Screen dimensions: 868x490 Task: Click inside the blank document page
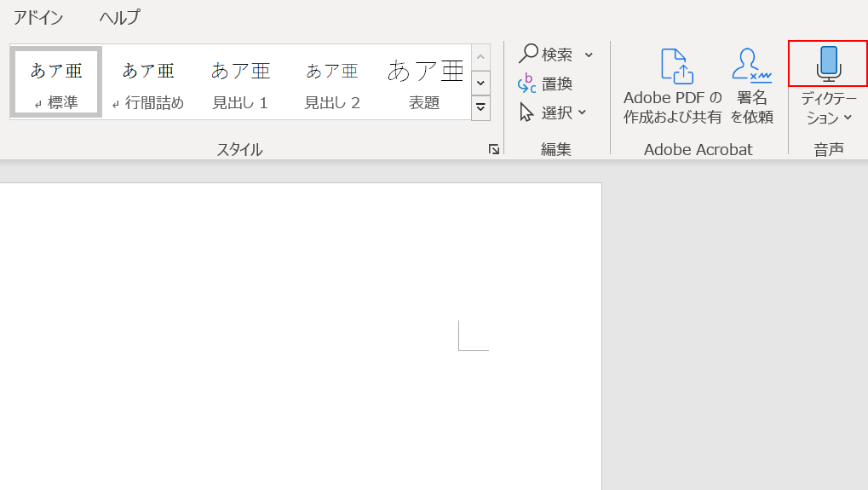298,341
